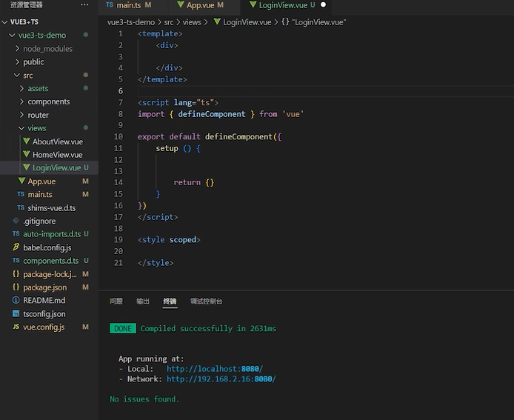Click the DONE badge in terminal

pos(123,328)
